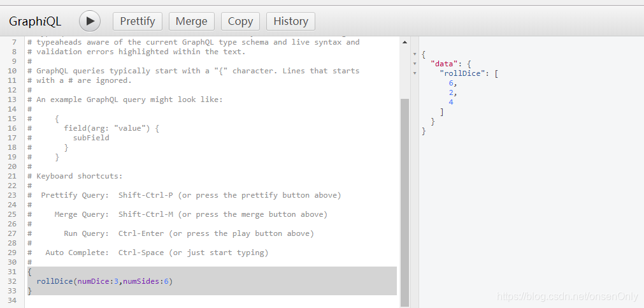Click the "Merge Query" comment line

click(178, 214)
